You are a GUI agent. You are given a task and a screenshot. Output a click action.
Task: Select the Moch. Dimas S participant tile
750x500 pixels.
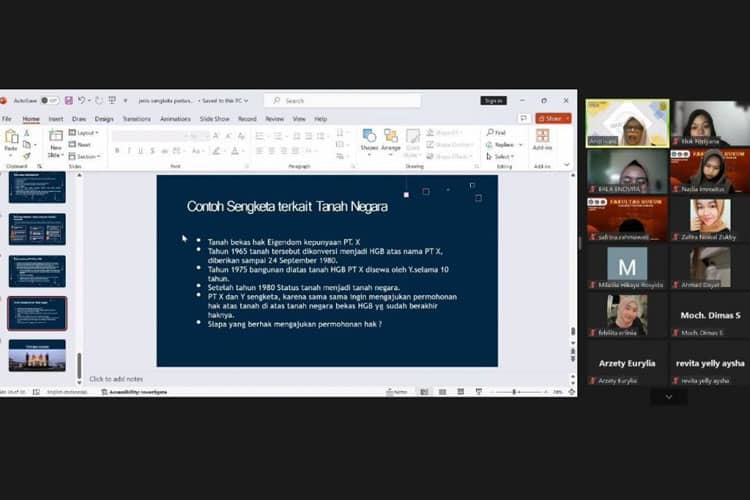pos(710,315)
